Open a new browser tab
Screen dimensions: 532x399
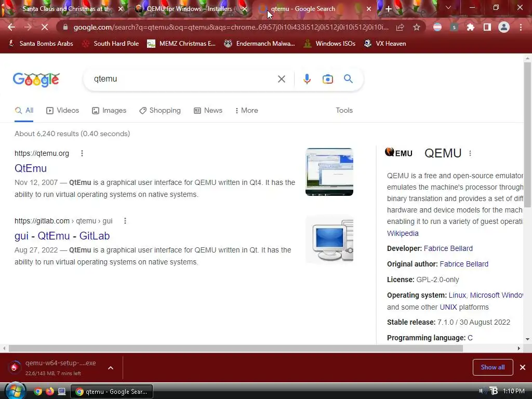389,9
